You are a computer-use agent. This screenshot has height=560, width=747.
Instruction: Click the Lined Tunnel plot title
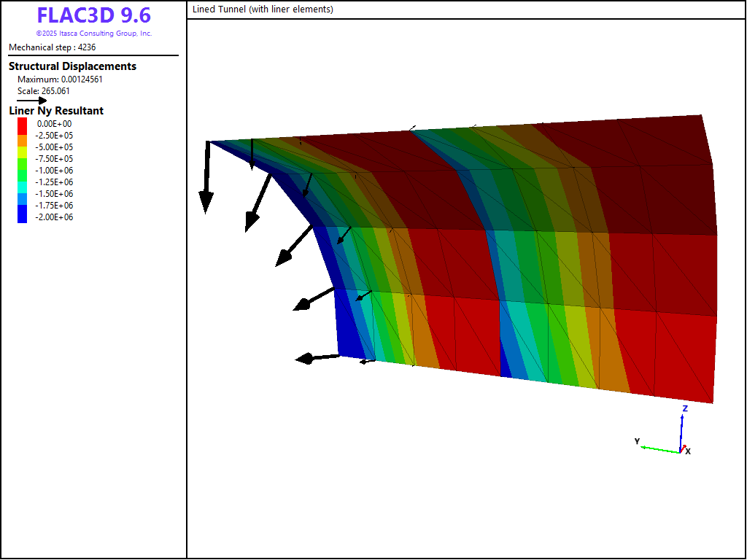[x=263, y=9]
